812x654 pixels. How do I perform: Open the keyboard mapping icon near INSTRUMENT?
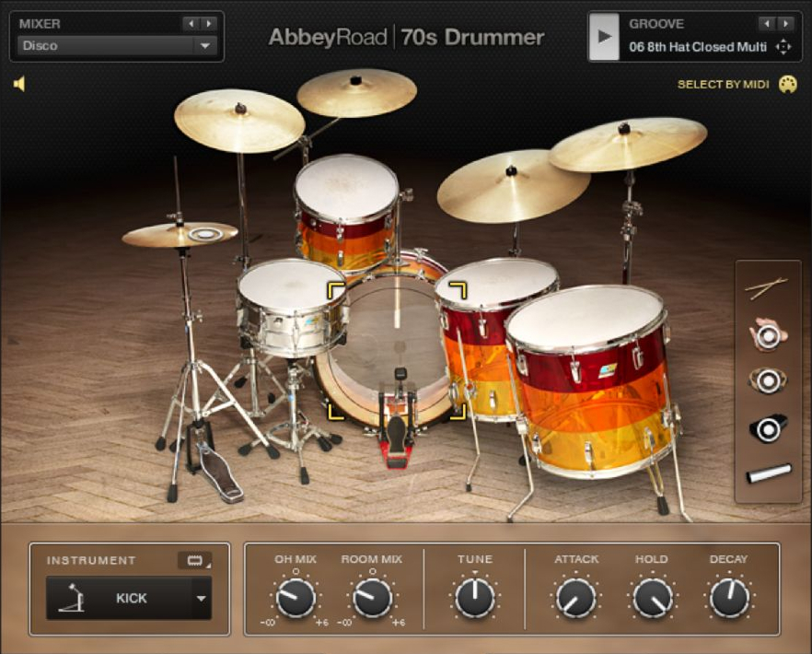[x=194, y=560]
